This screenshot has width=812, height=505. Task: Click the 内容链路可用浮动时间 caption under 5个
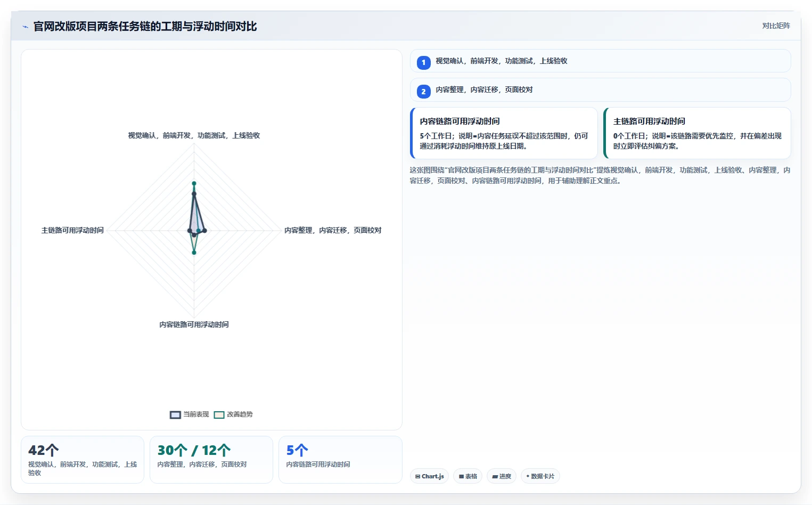(x=318, y=465)
